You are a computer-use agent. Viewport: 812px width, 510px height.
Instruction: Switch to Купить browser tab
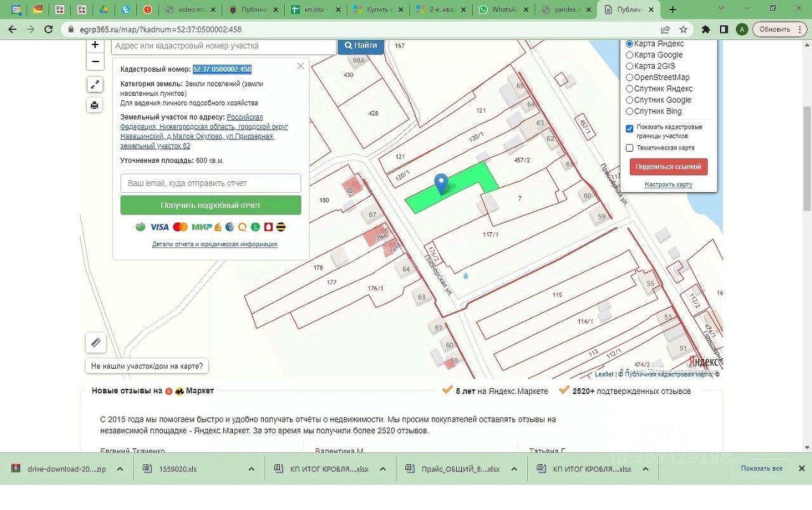(377, 10)
